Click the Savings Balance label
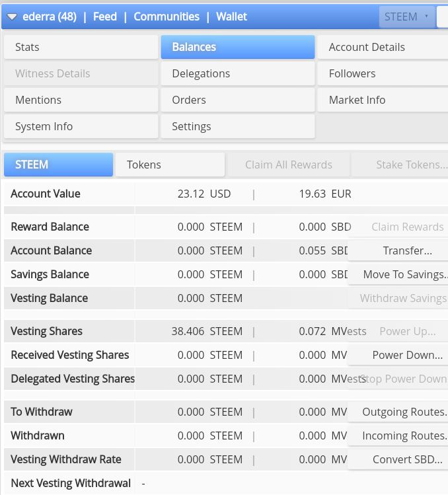Image resolution: width=448 pixels, height=495 pixels. click(50, 274)
